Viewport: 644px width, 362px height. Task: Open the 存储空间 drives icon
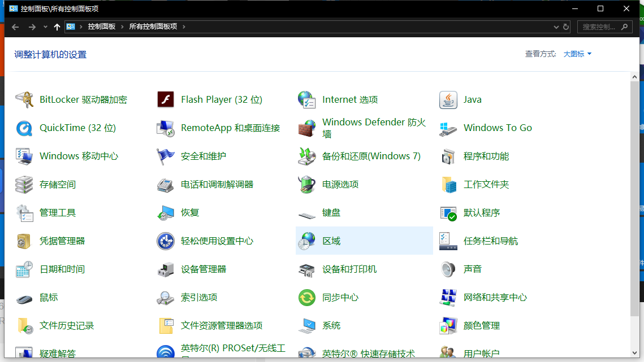pyautogui.click(x=24, y=185)
